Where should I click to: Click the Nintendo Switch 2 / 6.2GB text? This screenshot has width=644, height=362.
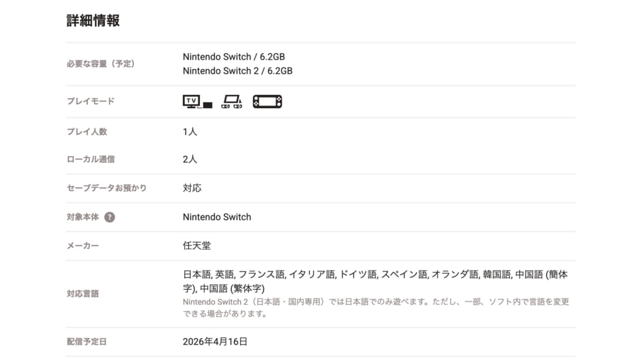coord(238,71)
